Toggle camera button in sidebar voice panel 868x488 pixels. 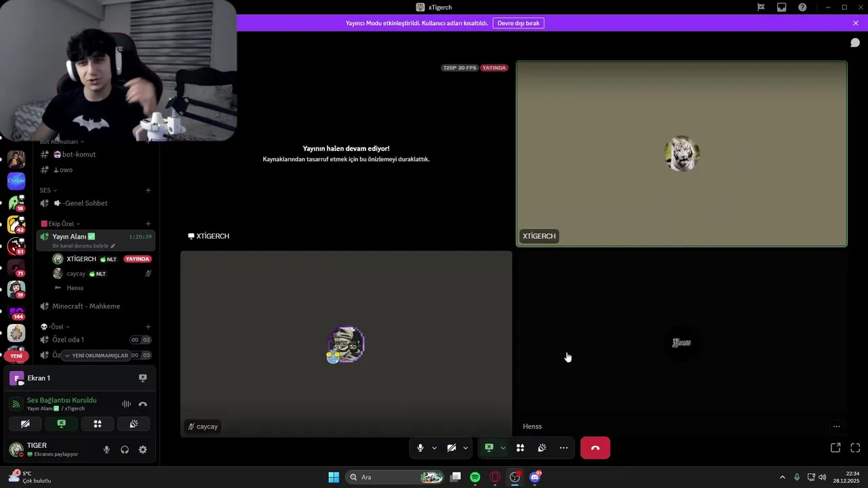point(25,424)
